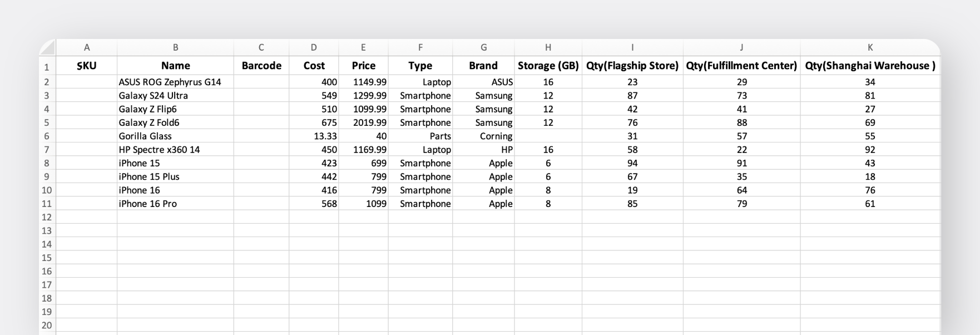
Task: Select the cost cell 13.33
Action: click(x=314, y=136)
